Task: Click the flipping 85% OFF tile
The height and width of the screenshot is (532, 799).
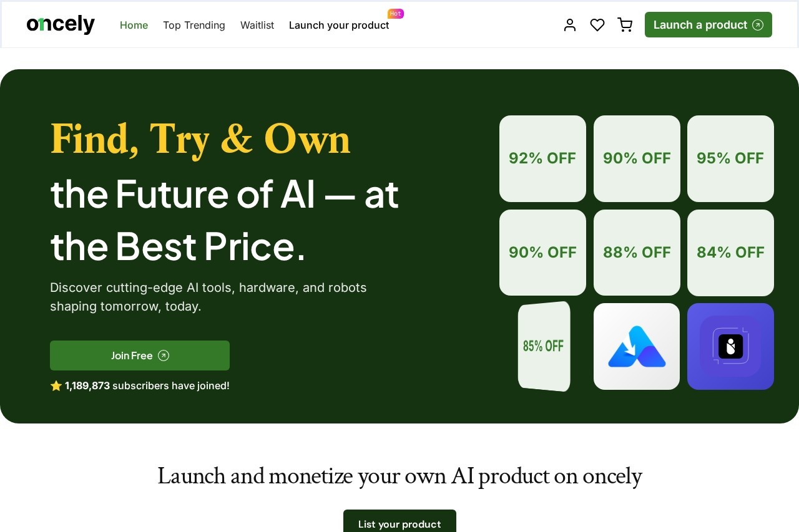Action: 544,346
